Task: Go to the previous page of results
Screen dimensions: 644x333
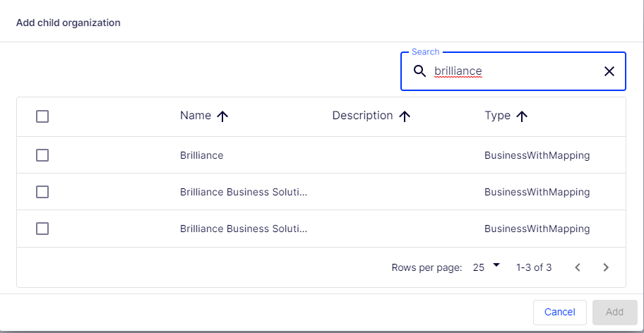Action: pos(578,267)
